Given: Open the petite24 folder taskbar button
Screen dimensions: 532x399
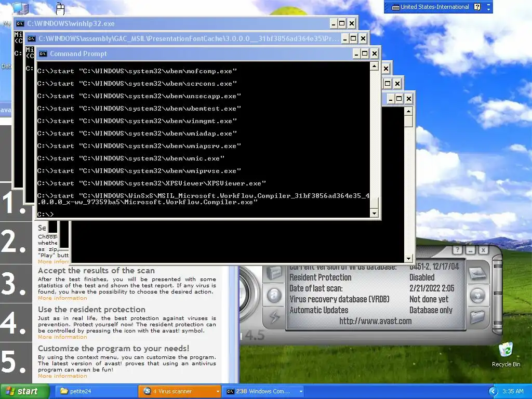Looking at the screenshot, I should coord(96,391).
